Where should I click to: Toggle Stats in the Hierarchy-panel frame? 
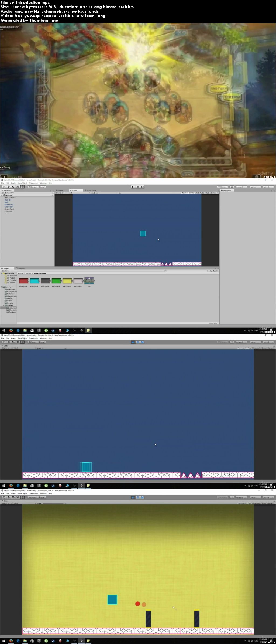click(x=207, y=193)
